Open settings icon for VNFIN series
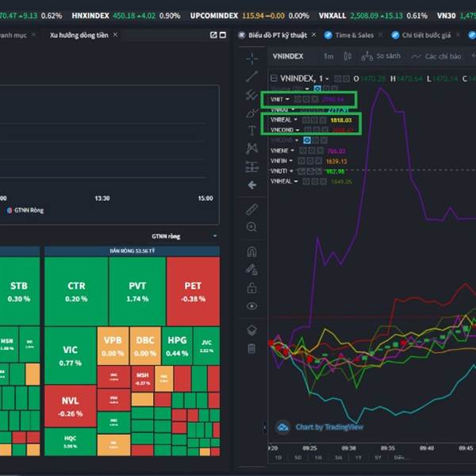Viewport: 476px width, 476px height. pos(310,161)
